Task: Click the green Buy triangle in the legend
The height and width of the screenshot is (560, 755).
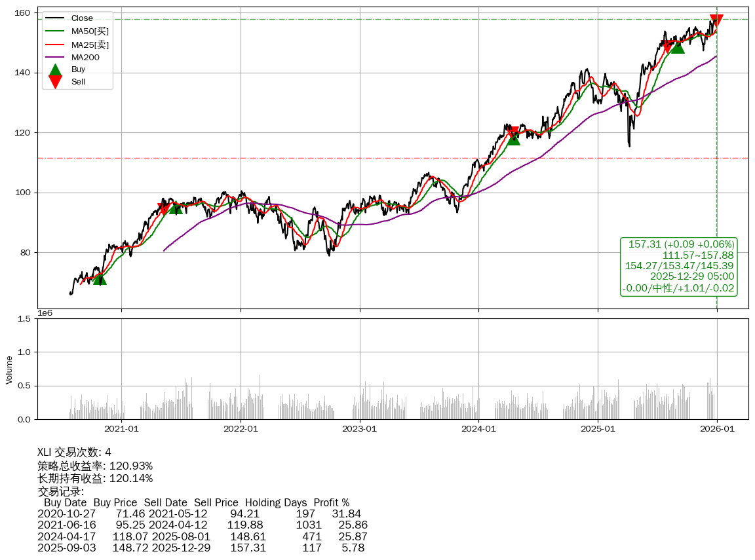Action: [56, 69]
